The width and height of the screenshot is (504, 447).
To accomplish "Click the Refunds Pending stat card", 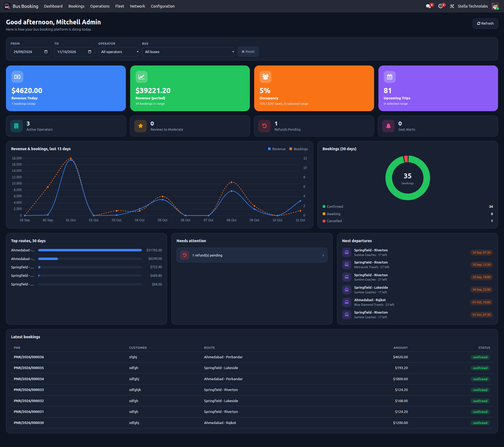I will (x=314, y=126).
